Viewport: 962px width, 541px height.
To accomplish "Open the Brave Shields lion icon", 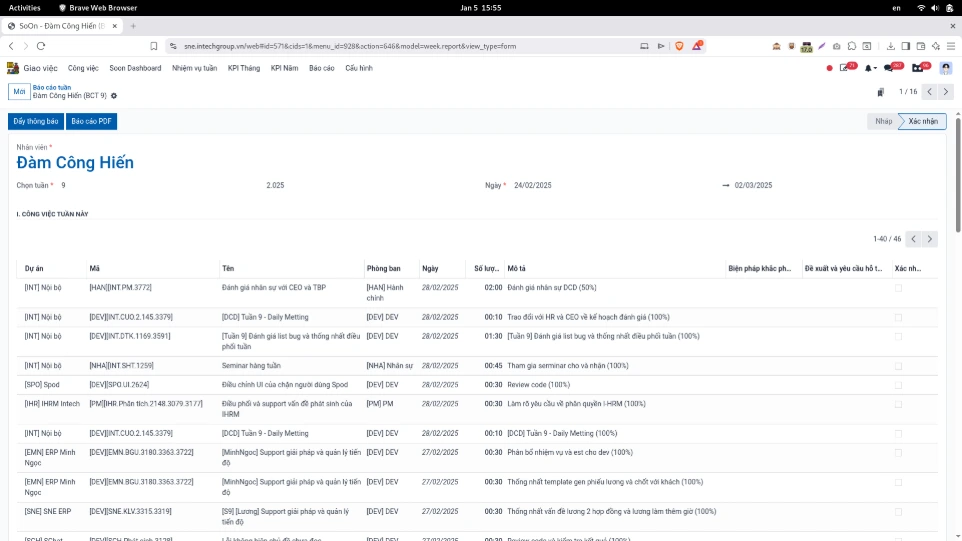I will tap(679, 46).
